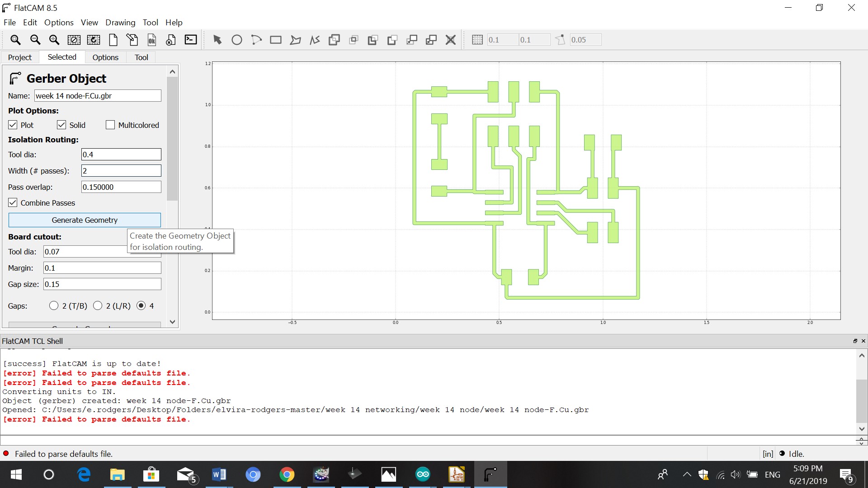Open the system tray hidden icons chevron
This screenshot has width=868, height=488.
click(x=687, y=474)
